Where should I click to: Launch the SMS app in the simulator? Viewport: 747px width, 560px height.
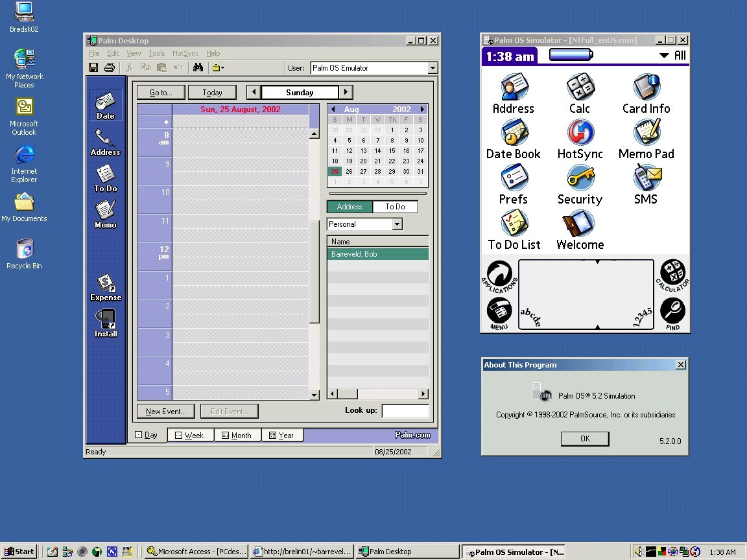click(x=646, y=184)
